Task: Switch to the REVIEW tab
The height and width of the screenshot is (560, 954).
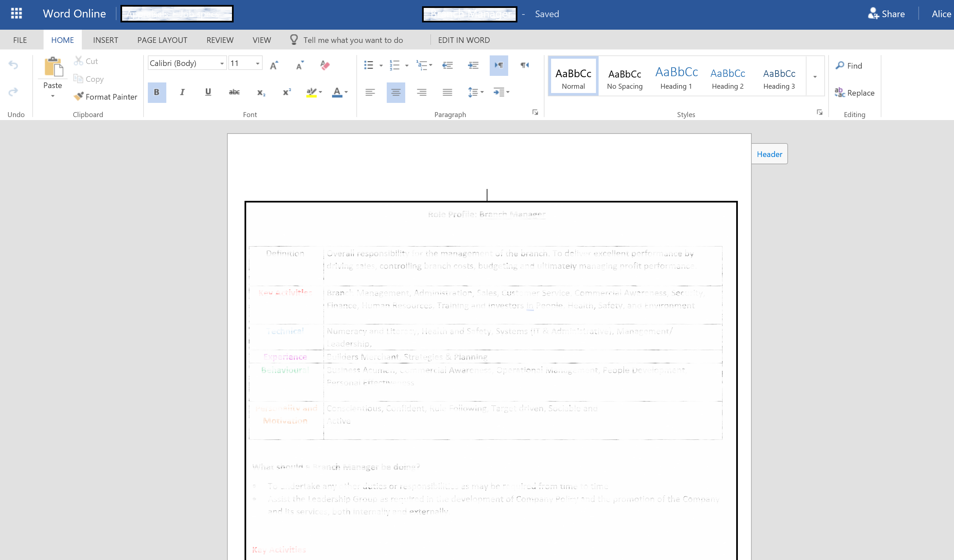Action: pos(220,40)
